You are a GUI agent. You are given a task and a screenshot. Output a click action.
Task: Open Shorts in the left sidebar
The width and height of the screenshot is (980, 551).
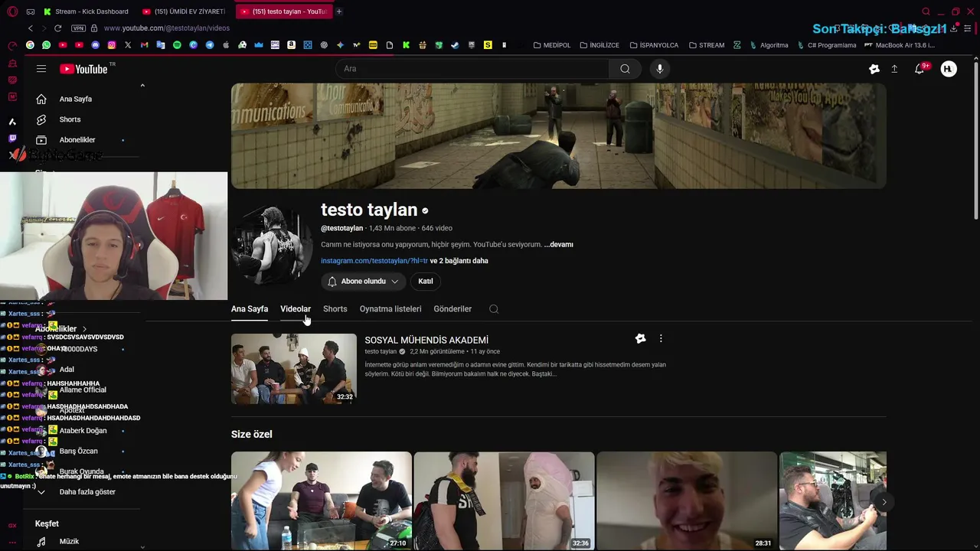point(70,119)
